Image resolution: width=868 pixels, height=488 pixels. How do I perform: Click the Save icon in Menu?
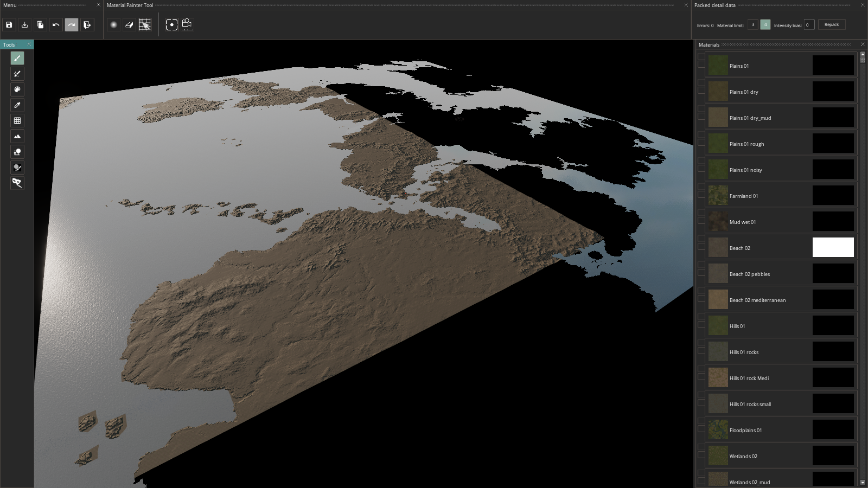(9, 25)
